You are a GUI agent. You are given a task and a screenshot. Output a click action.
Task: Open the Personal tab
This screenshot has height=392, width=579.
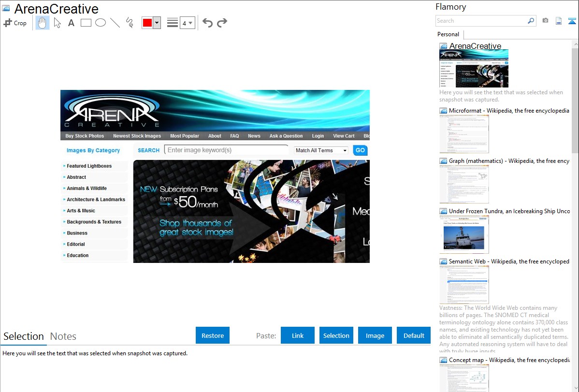tap(448, 34)
